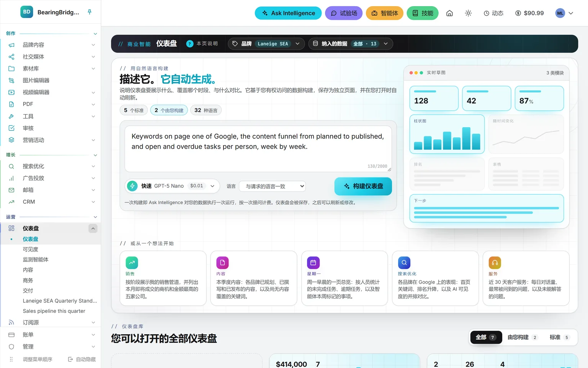Collapse the 运营 section chevron

95,217
